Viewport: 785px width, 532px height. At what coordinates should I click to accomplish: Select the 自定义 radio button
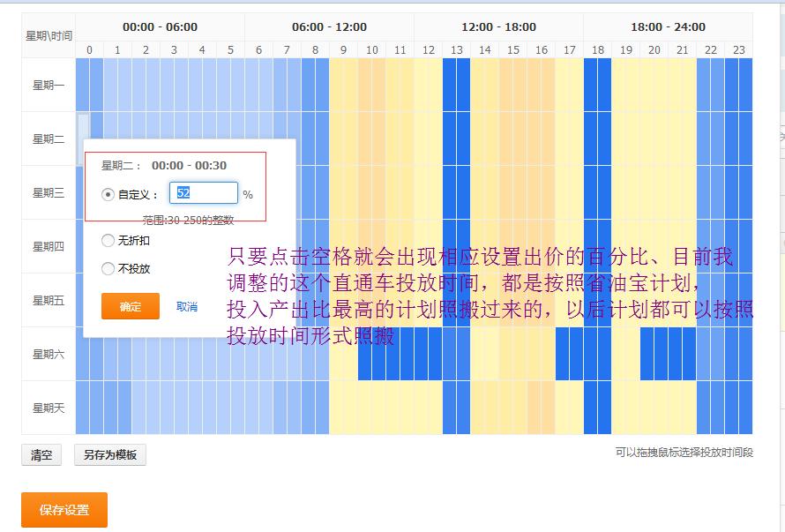108,194
